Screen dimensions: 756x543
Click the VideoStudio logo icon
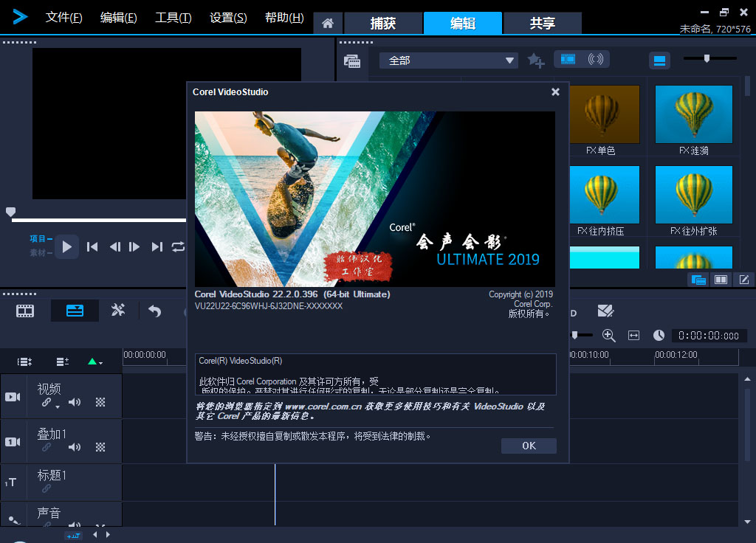pyautogui.click(x=19, y=17)
